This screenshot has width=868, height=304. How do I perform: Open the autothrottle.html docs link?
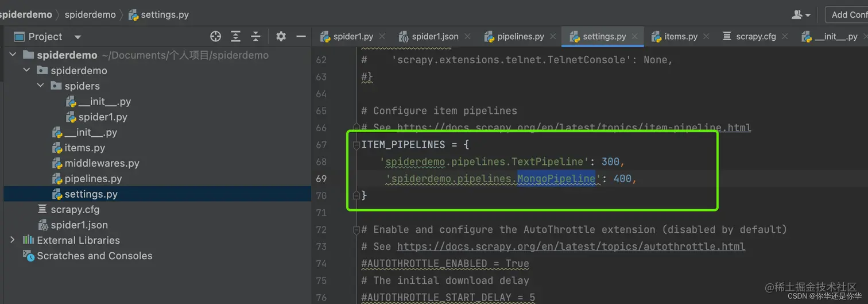pos(571,247)
